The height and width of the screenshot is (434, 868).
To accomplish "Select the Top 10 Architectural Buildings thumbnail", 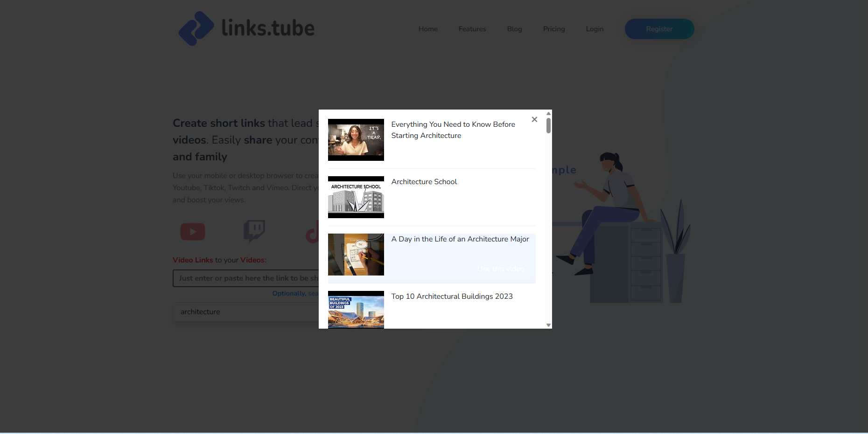I will point(356,310).
